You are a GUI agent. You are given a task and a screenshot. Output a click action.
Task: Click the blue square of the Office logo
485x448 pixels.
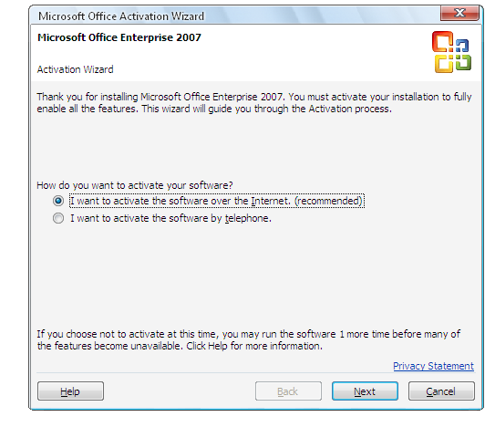462,46
